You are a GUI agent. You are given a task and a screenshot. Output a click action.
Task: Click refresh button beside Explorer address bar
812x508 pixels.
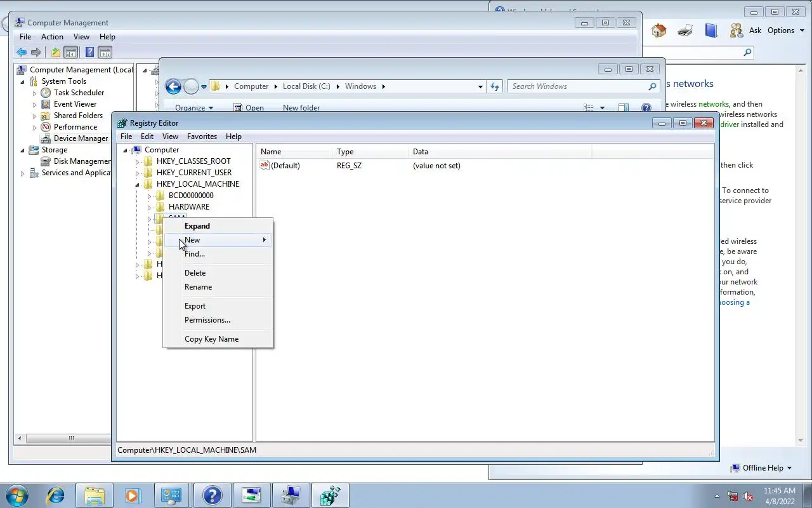pos(495,86)
